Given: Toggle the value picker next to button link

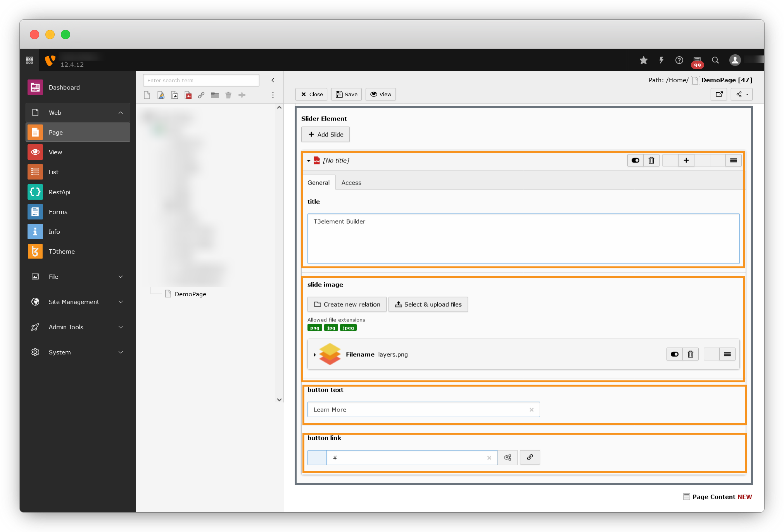Looking at the screenshot, I should pyautogui.click(x=508, y=458).
